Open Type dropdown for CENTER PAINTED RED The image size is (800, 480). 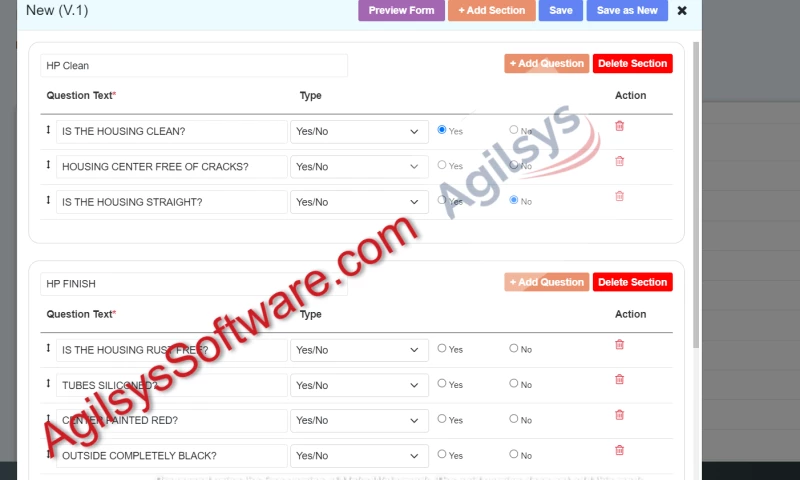(x=359, y=420)
